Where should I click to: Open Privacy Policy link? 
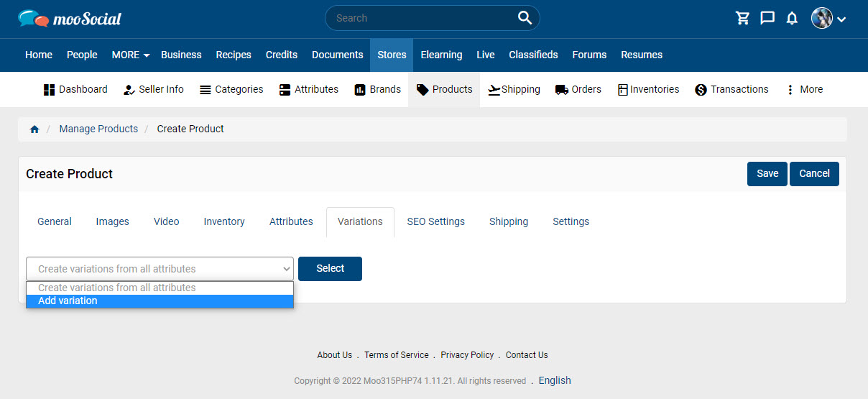click(467, 355)
